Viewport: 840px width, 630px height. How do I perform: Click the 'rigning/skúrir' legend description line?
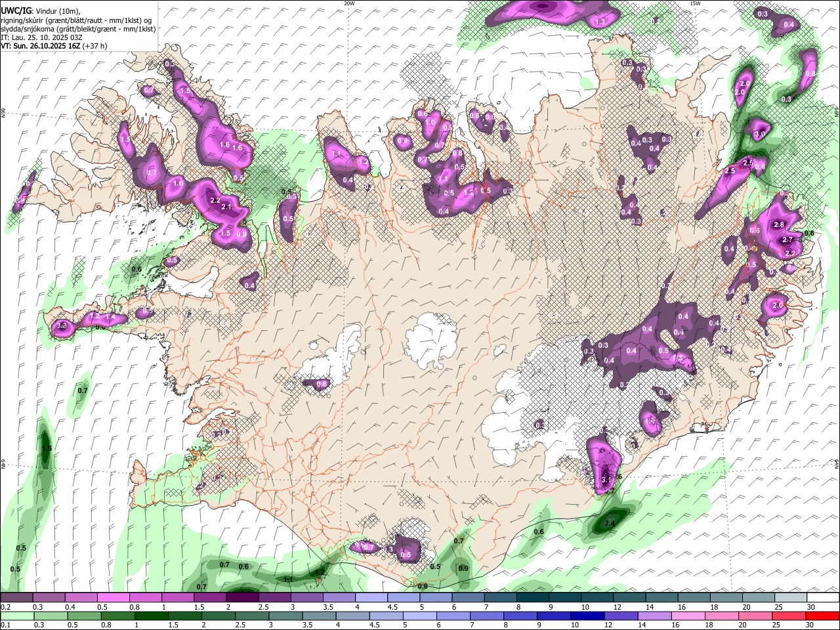point(76,20)
